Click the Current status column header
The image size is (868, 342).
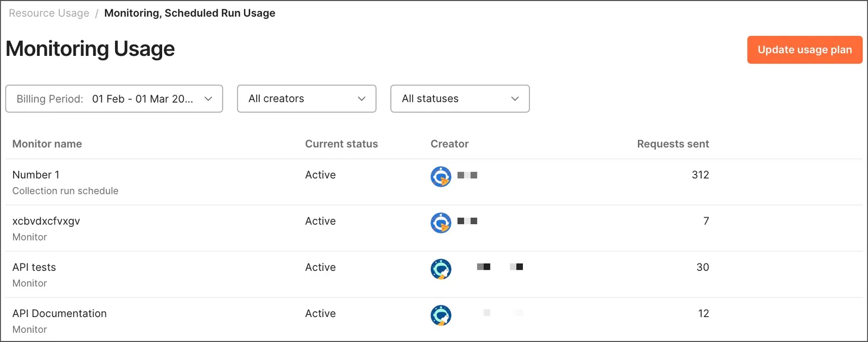341,144
